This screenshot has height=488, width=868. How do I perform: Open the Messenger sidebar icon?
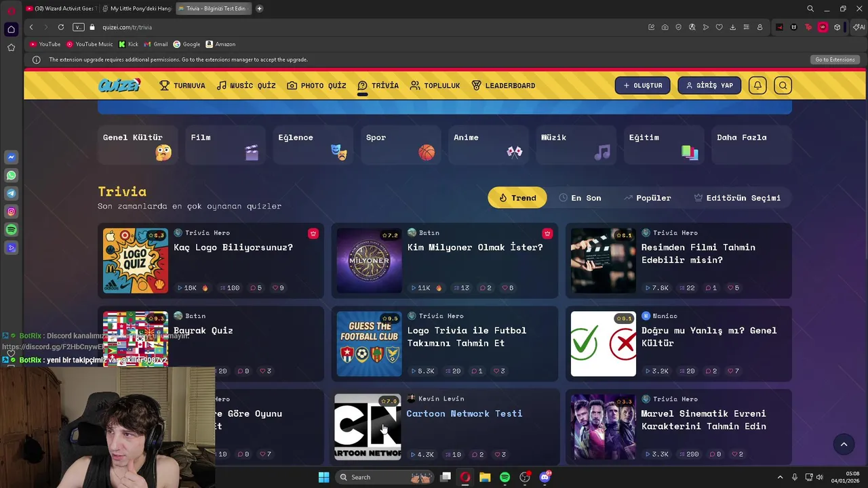coord(11,157)
